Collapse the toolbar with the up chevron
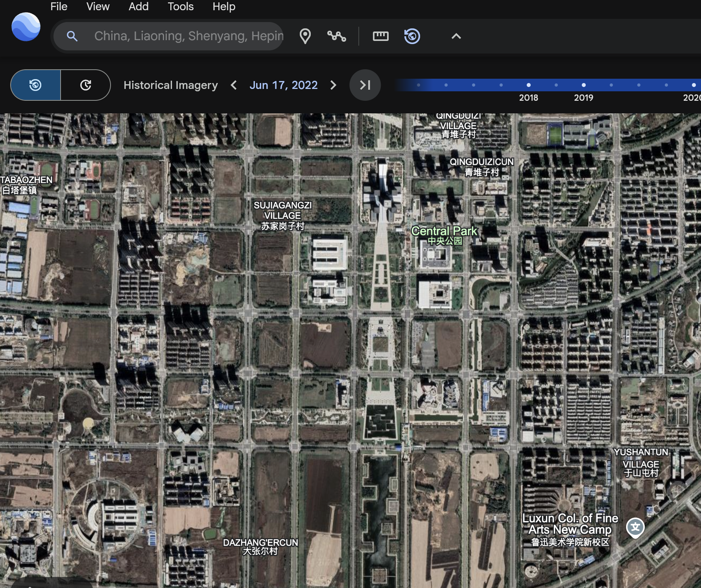 tap(456, 36)
